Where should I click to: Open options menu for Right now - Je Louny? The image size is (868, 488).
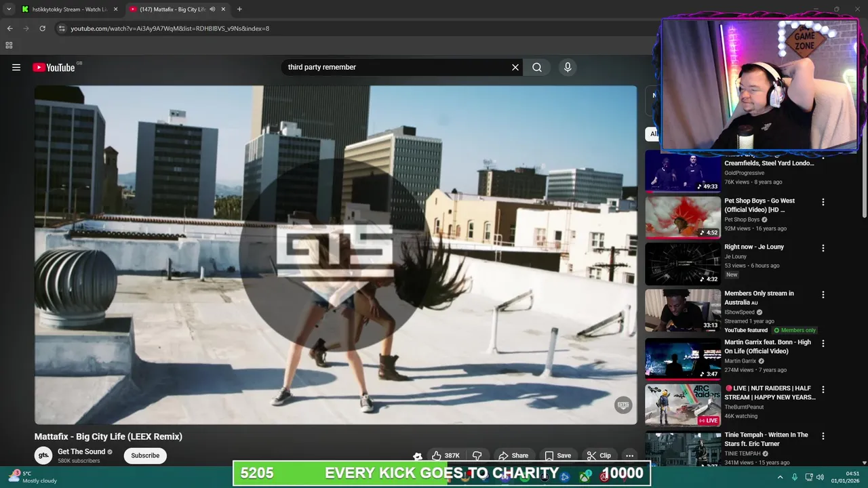[x=823, y=248]
